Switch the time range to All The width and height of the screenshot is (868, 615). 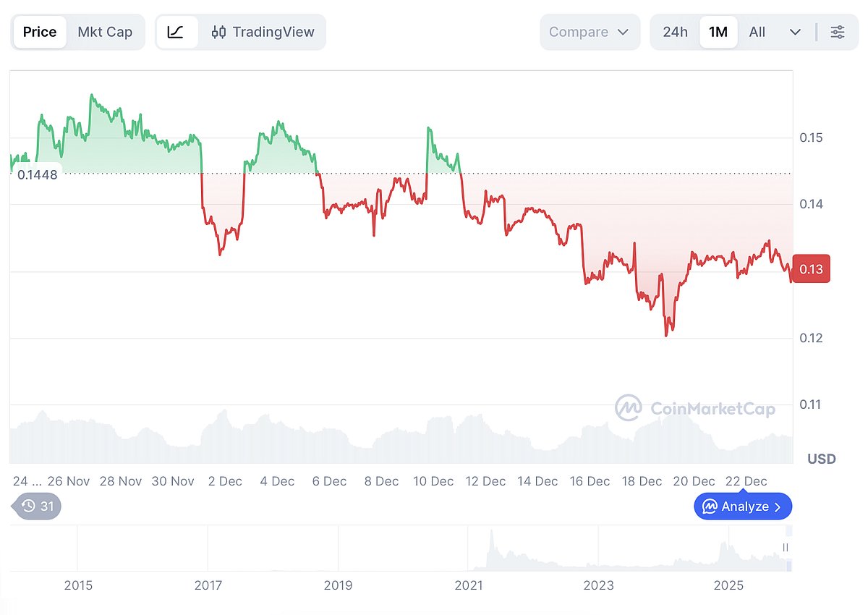click(757, 32)
